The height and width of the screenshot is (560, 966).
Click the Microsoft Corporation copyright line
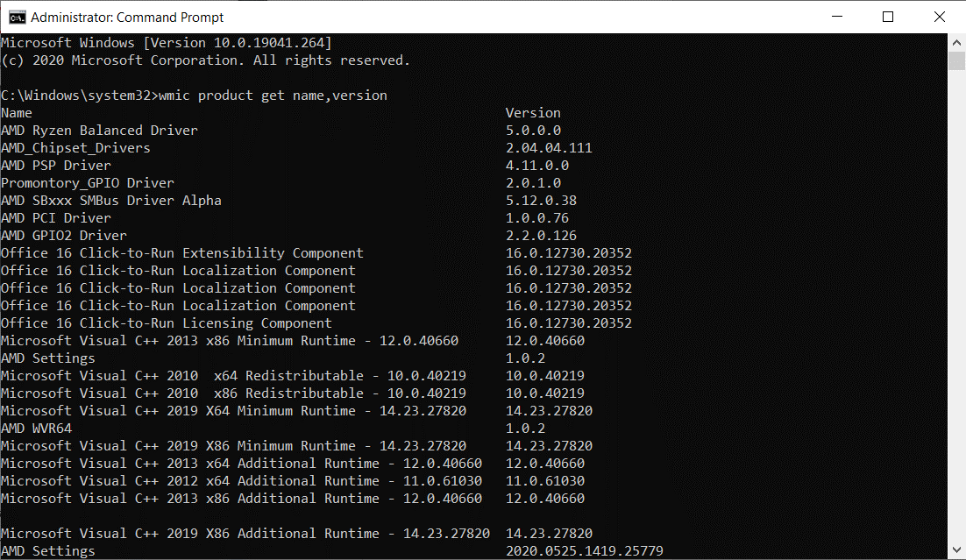pos(205,60)
